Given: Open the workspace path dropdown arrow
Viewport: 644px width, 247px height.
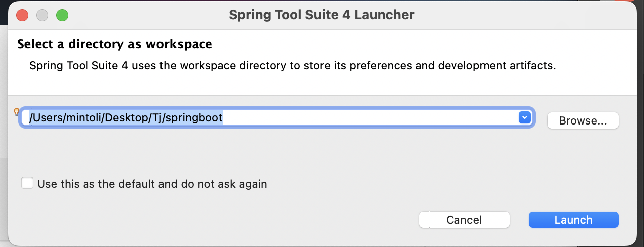Looking at the screenshot, I should click(x=524, y=117).
